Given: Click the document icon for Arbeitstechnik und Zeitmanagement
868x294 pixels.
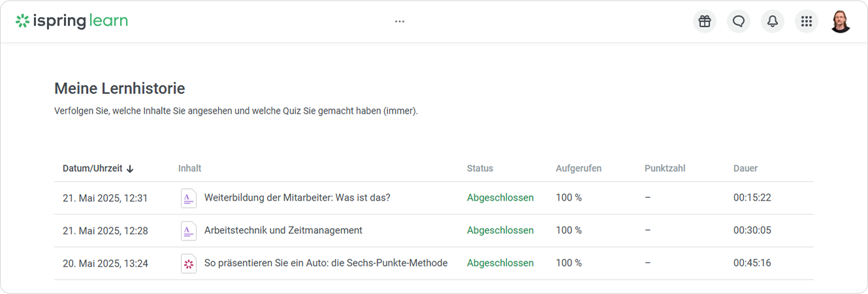Looking at the screenshot, I should click(188, 231).
